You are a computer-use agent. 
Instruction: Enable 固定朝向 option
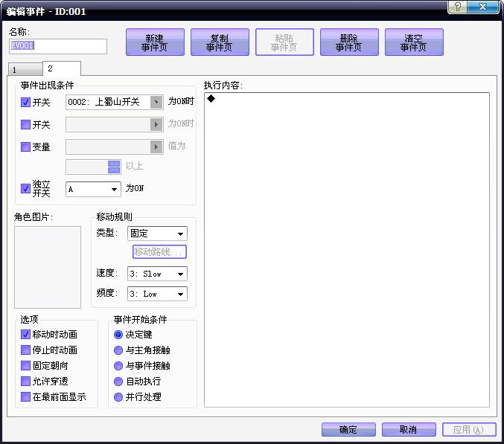click(x=25, y=366)
